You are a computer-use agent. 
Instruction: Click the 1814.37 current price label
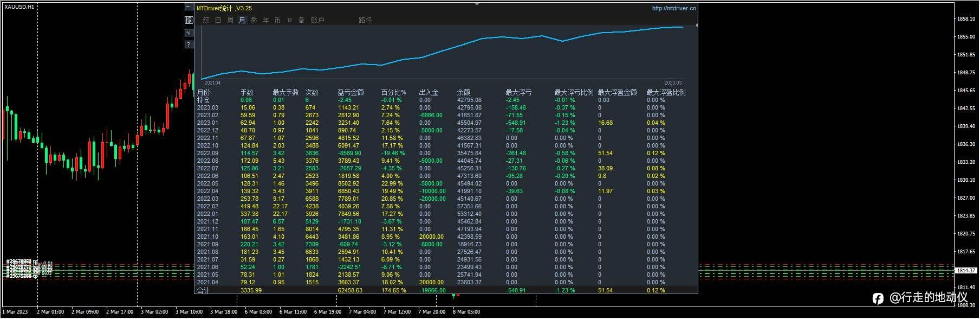click(x=966, y=270)
